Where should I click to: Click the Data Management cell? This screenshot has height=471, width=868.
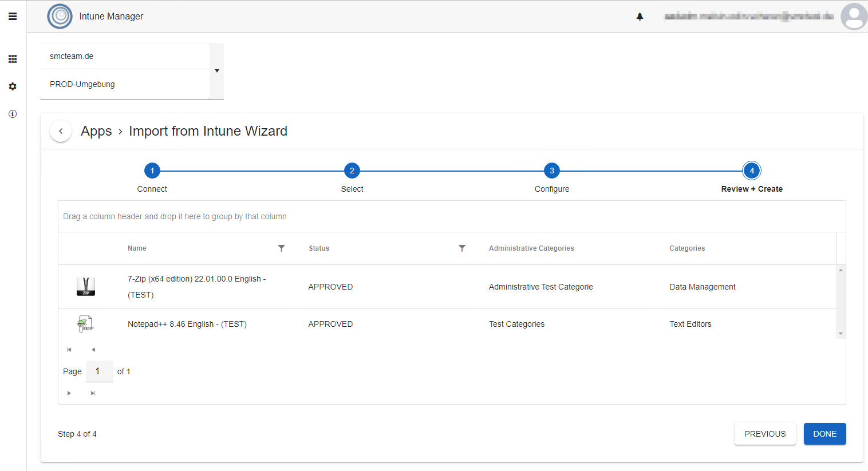point(703,287)
